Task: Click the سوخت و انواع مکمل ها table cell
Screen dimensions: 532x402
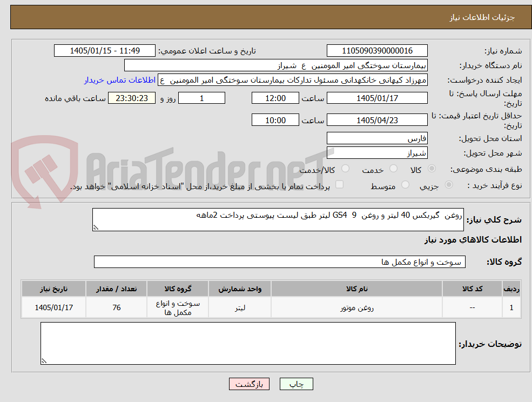Action: pos(178,307)
